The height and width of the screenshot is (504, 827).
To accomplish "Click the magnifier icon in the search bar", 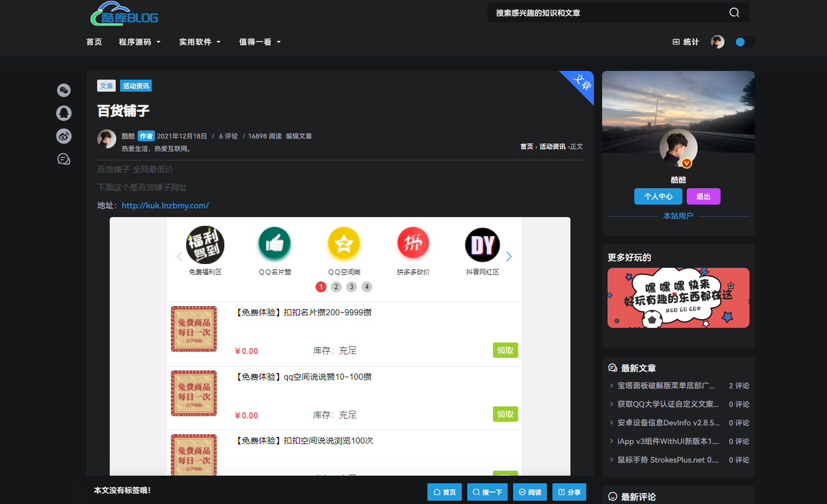I will click(734, 12).
